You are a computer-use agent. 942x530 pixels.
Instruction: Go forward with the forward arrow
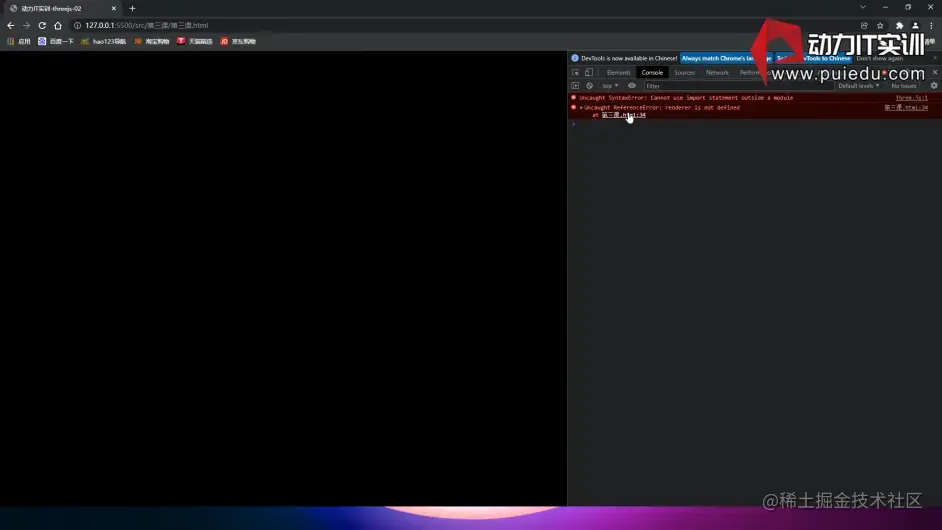tap(26, 25)
